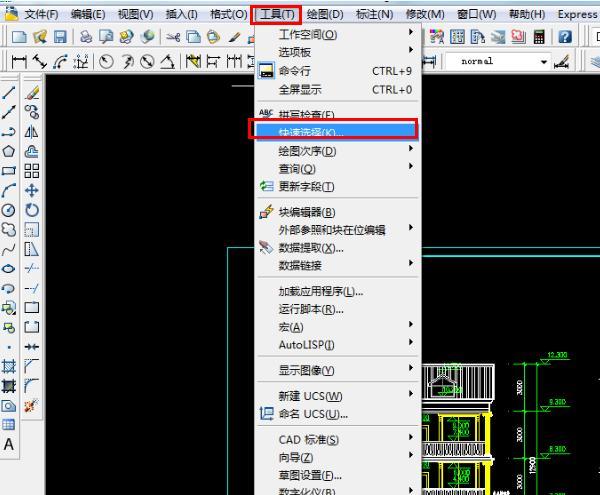Open the 插入(I) menu

pos(181,15)
